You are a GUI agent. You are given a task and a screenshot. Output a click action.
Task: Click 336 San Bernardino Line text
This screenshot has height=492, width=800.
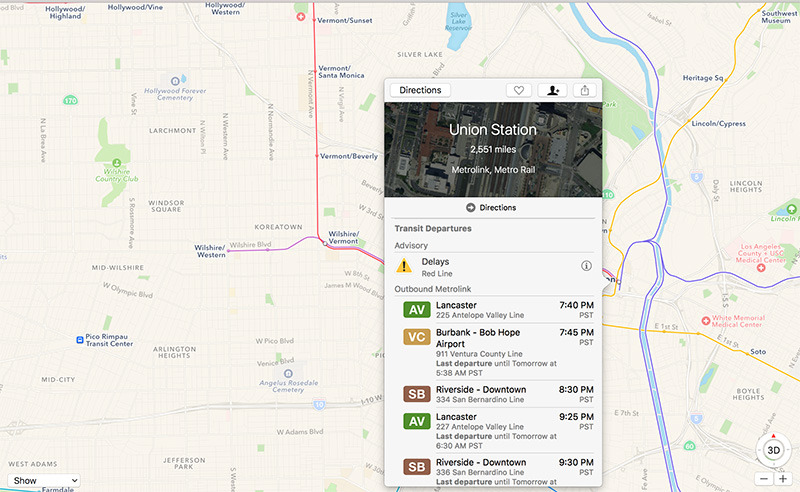click(480, 473)
